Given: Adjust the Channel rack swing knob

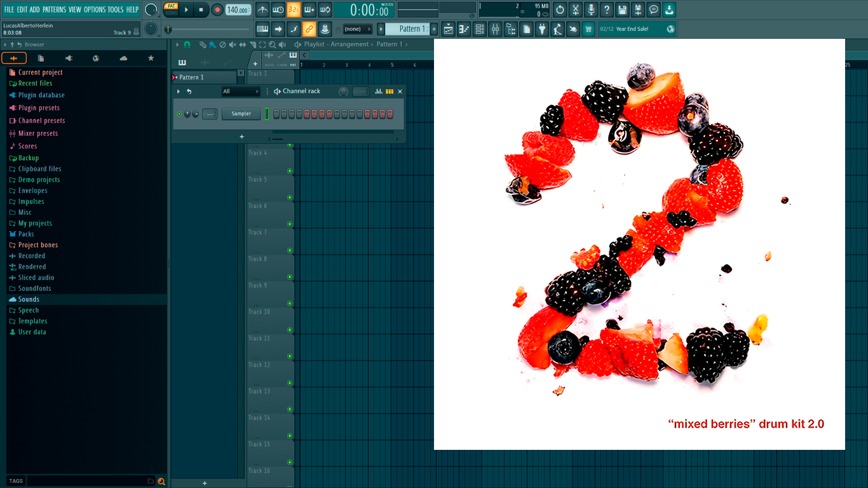Looking at the screenshot, I should [343, 91].
